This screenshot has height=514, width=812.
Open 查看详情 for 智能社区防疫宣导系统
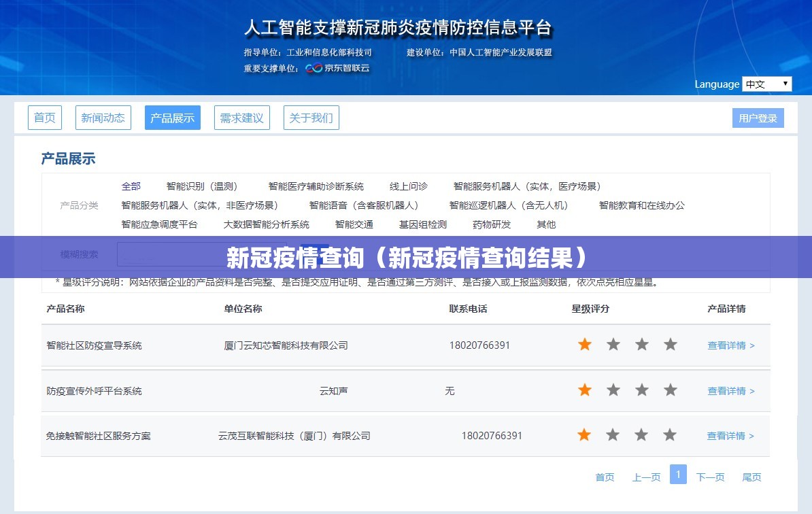click(x=731, y=345)
